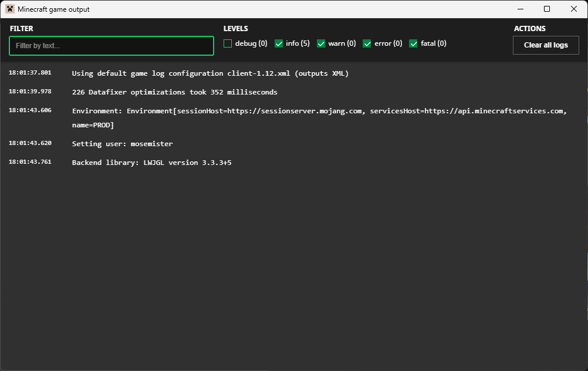Click timestamp 18:01:43.606

[x=30, y=110]
